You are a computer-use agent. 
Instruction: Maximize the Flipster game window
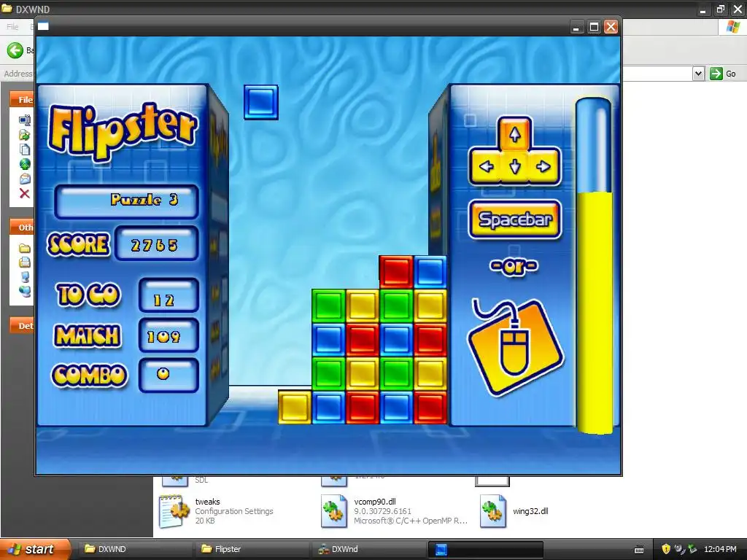[594, 27]
